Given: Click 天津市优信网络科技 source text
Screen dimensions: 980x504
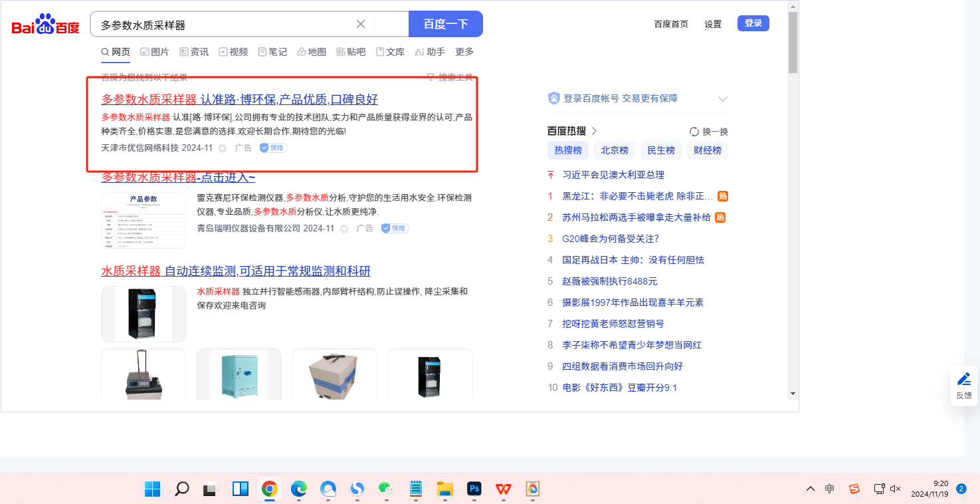Looking at the screenshot, I should click(x=140, y=148).
